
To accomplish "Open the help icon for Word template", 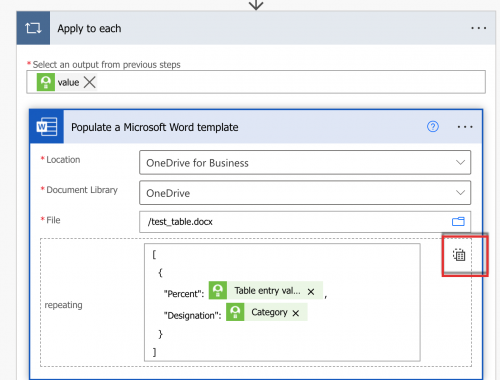I will (433, 127).
